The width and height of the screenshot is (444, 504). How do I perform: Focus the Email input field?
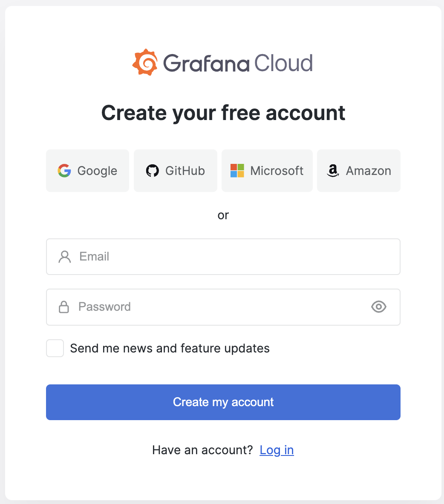tap(230, 257)
